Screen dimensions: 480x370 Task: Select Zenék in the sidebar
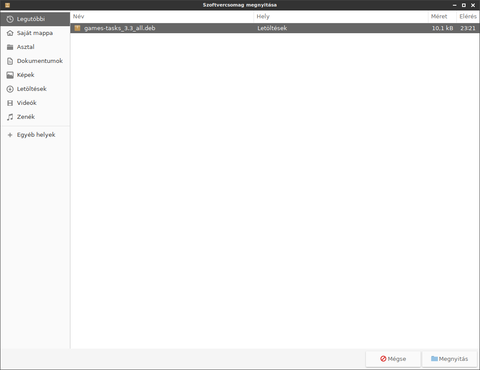35,117
